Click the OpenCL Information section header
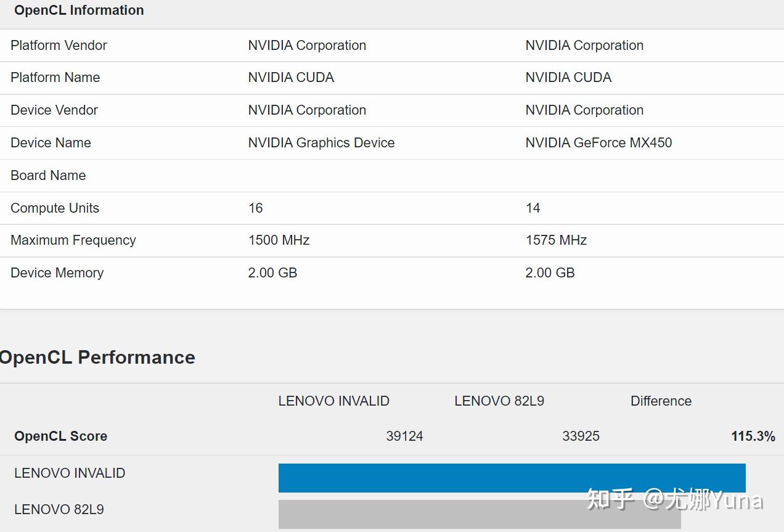Image resolution: width=784 pixels, height=532 pixels. point(79,10)
